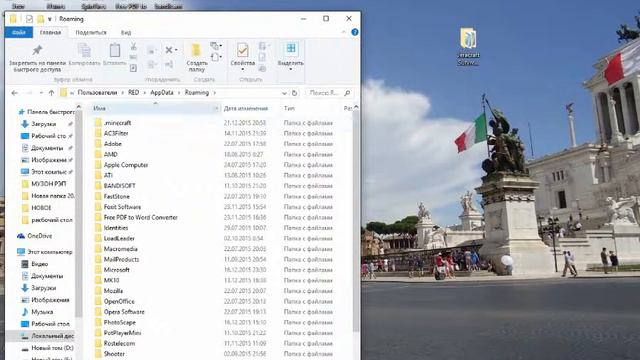
Task: Switch to the Поделиться ribbon tab
Action: click(x=91, y=32)
